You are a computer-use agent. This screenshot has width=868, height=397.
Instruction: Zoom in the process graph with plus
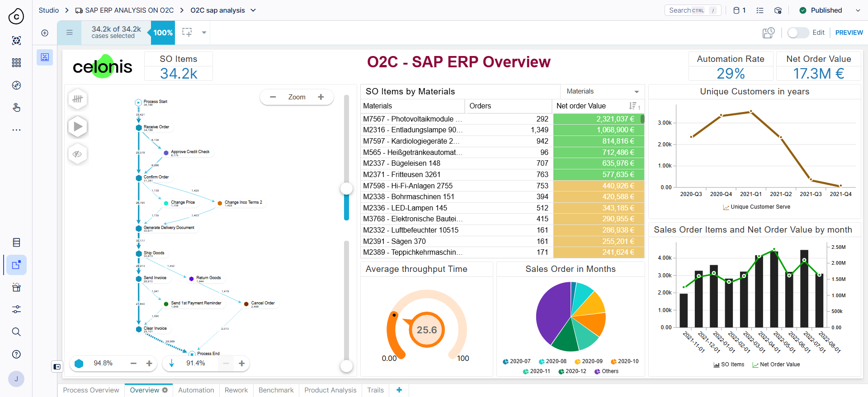coord(321,97)
